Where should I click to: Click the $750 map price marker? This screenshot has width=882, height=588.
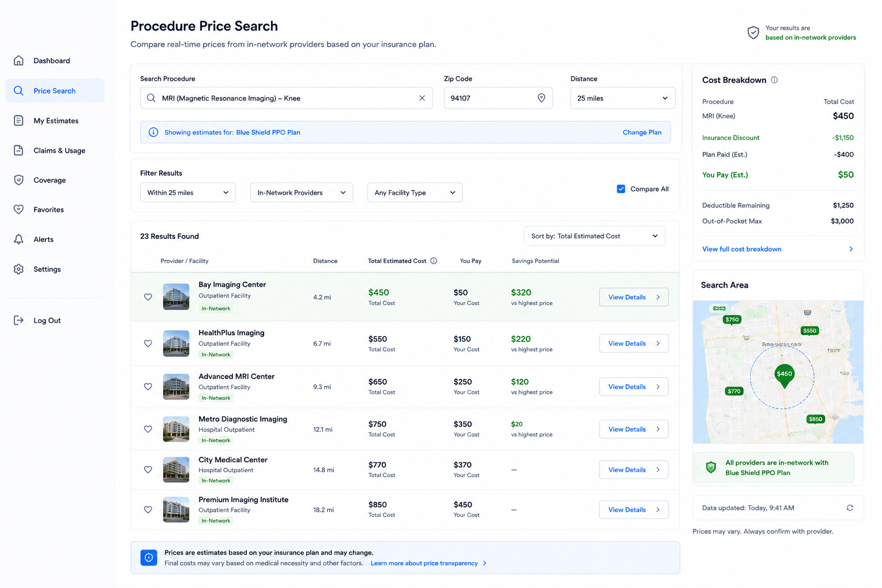click(x=732, y=320)
